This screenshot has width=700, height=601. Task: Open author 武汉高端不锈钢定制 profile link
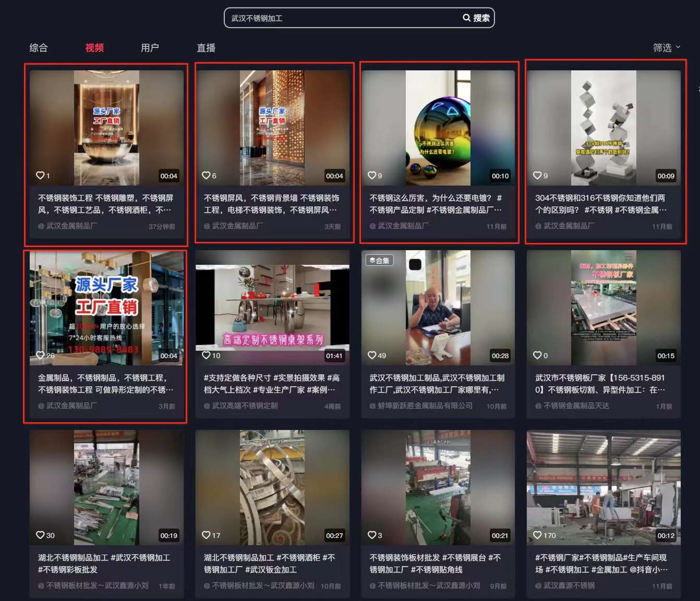coord(245,406)
